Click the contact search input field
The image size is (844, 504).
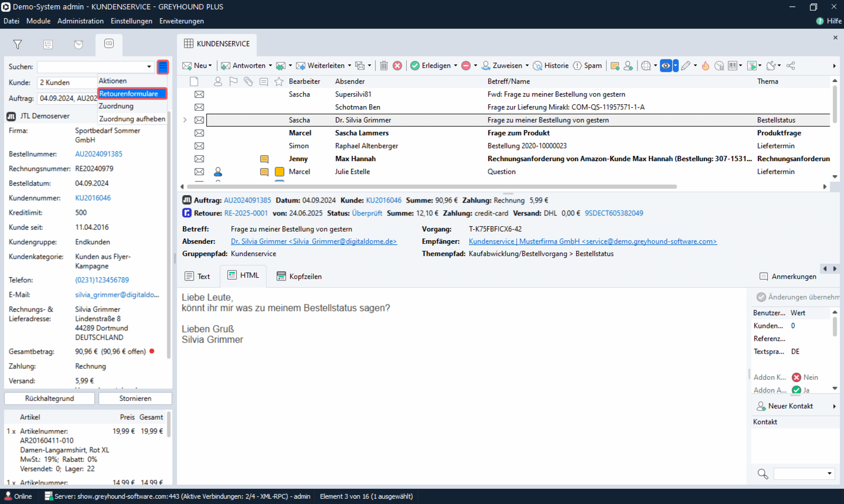click(799, 473)
